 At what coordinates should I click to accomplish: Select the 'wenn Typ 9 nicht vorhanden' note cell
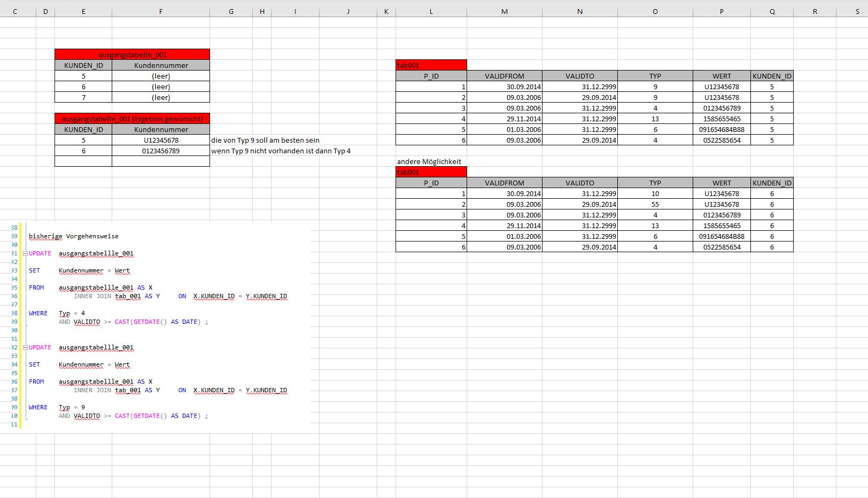point(281,151)
